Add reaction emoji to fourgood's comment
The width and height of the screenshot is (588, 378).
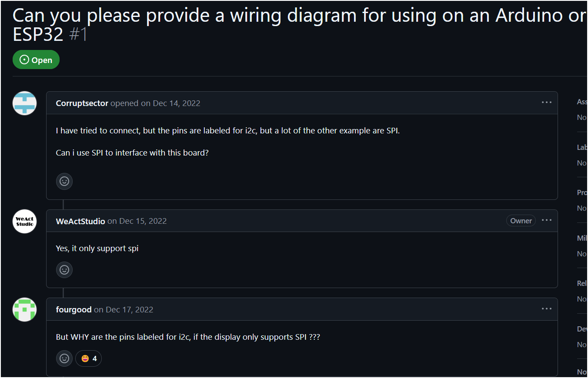click(64, 358)
